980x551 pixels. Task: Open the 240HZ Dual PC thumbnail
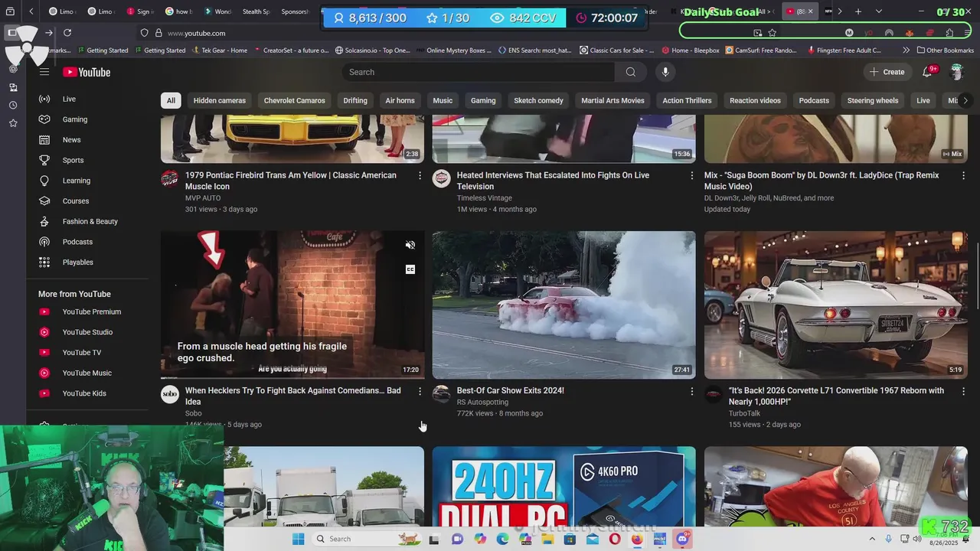coord(564,487)
